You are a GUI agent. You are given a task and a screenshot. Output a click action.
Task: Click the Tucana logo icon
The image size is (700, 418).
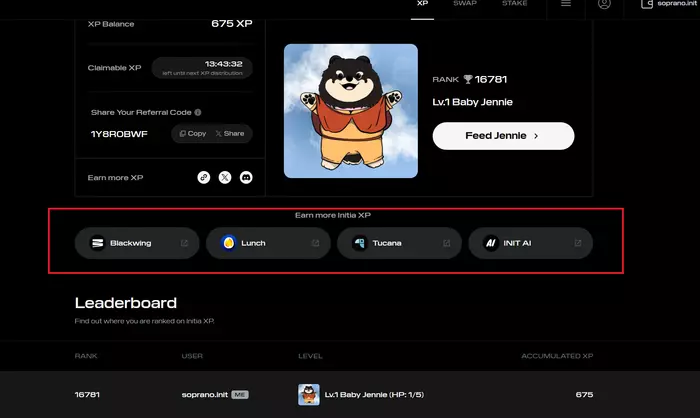pos(359,243)
